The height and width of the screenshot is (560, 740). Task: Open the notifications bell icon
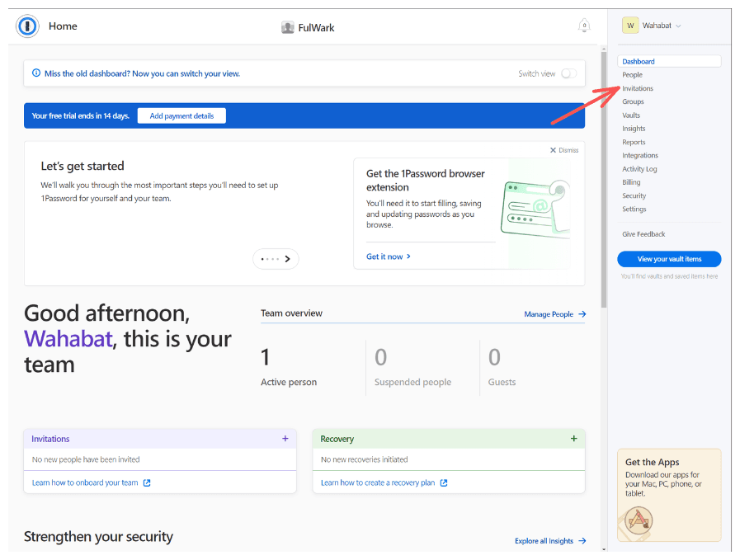point(584,26)
